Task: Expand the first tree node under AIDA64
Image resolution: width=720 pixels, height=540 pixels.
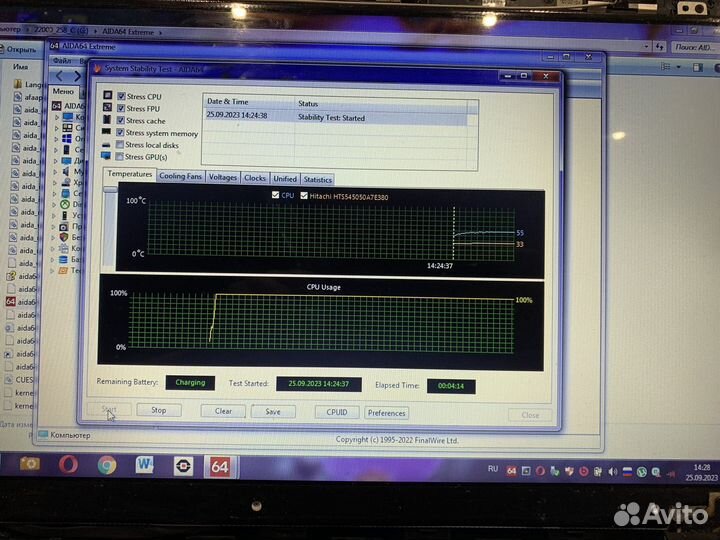Action: pyautogui.click(x=56, y=116)
